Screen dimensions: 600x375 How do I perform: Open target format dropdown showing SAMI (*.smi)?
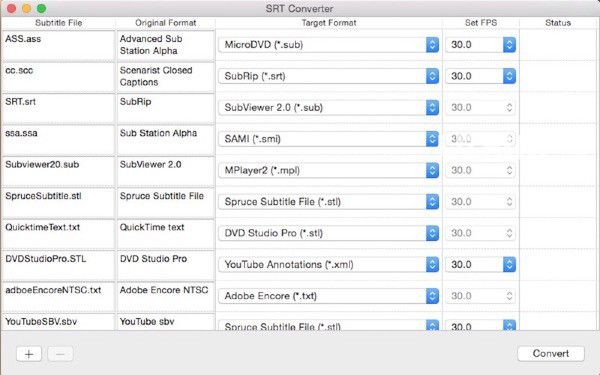click(x=329, y=139)
